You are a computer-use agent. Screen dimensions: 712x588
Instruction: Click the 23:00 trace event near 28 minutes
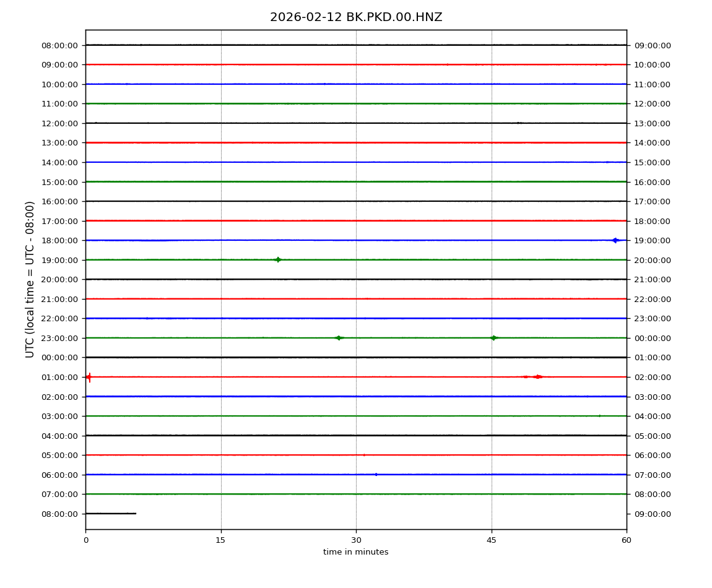[339, 338]
